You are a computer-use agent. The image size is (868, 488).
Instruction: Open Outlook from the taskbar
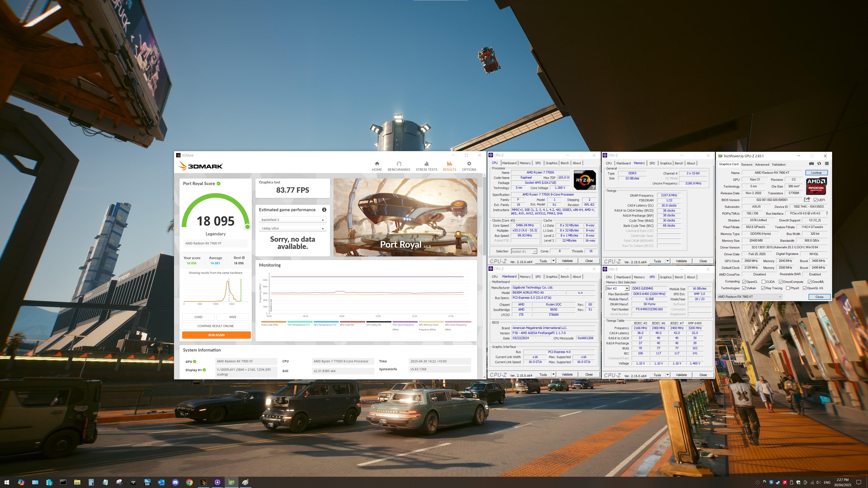coord(161,482)
